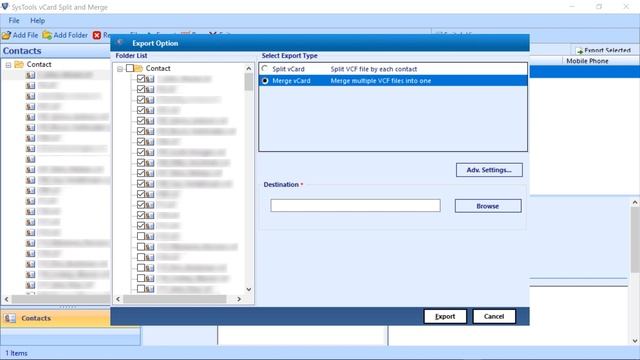
Task: Click Folder List scroll up arrow
Action: [249, 68]
